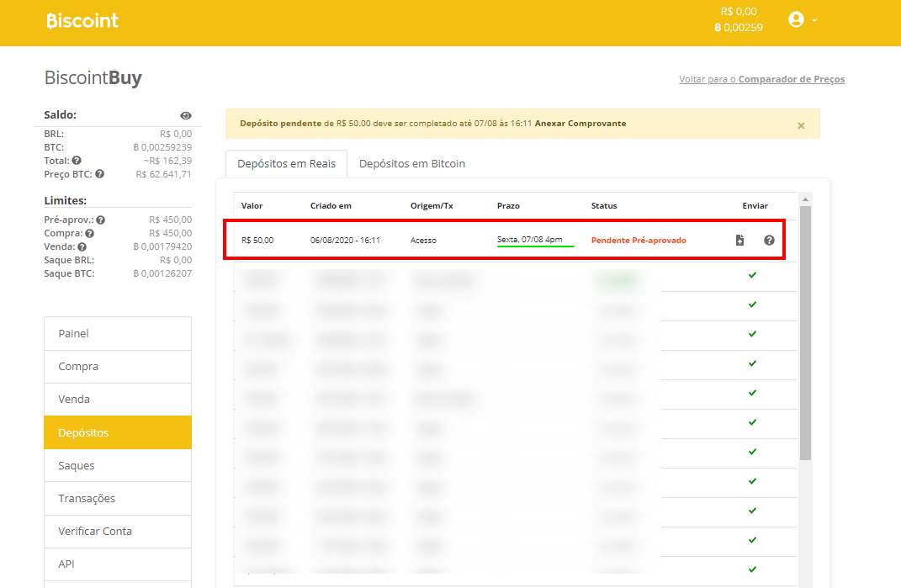Image resolution: width=901 pixels, height=588 pixels.
Task: Click header BTC balance ฿ 0,00259
Action: pos(739,28)
